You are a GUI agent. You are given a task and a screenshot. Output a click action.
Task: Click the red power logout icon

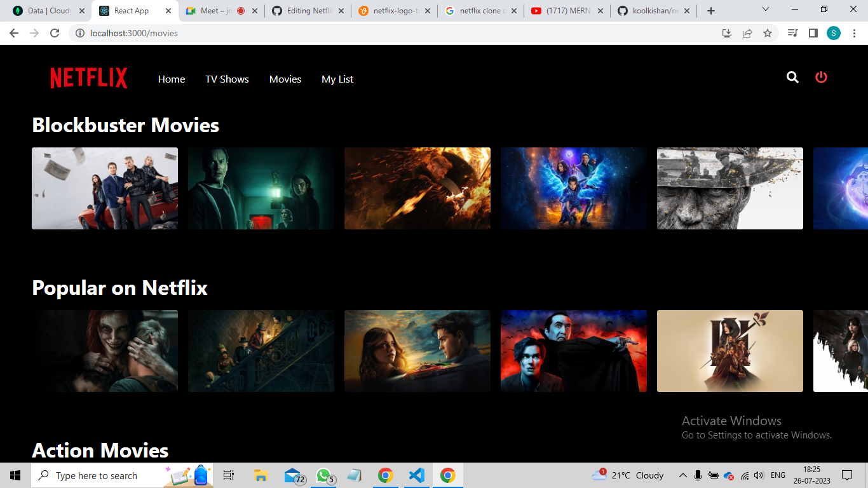pyautogui.click(x=820, y=78)
